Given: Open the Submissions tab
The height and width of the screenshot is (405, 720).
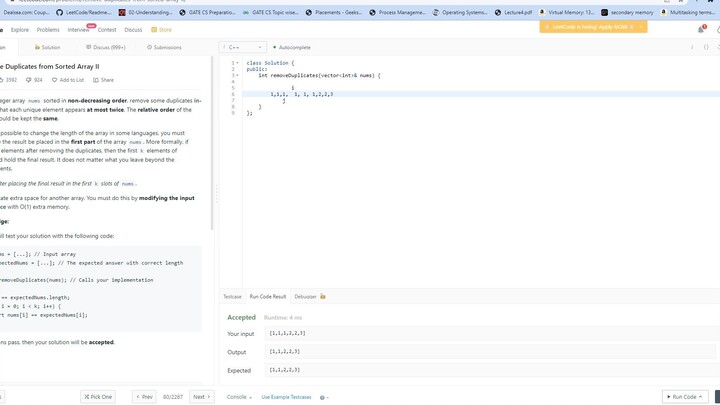Looking at the screenshot, I should click(165, 47).
